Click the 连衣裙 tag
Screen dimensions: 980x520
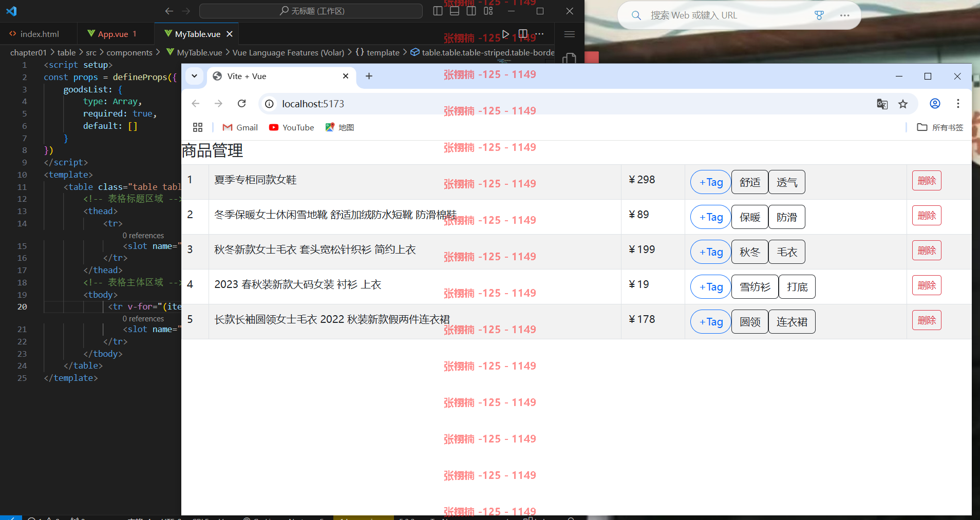coord(792,322)
